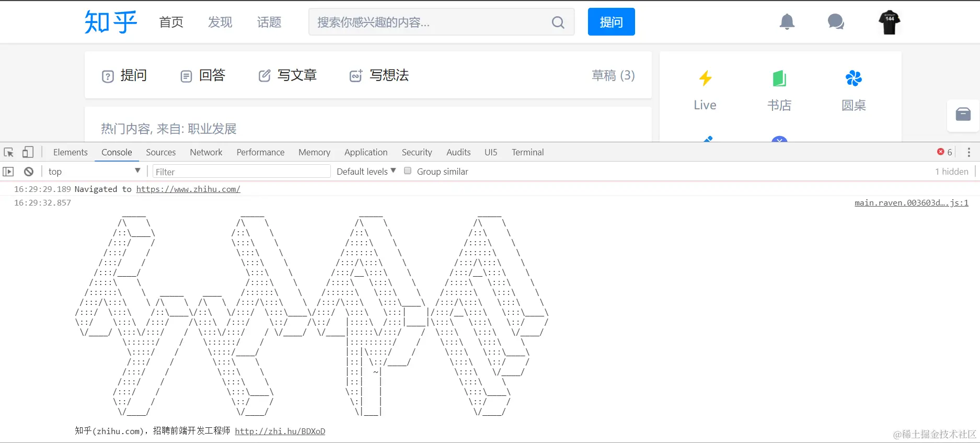Switch to the Elements tab
The height and width of the screenshot is (443, 980).
(x=71, y=152)
